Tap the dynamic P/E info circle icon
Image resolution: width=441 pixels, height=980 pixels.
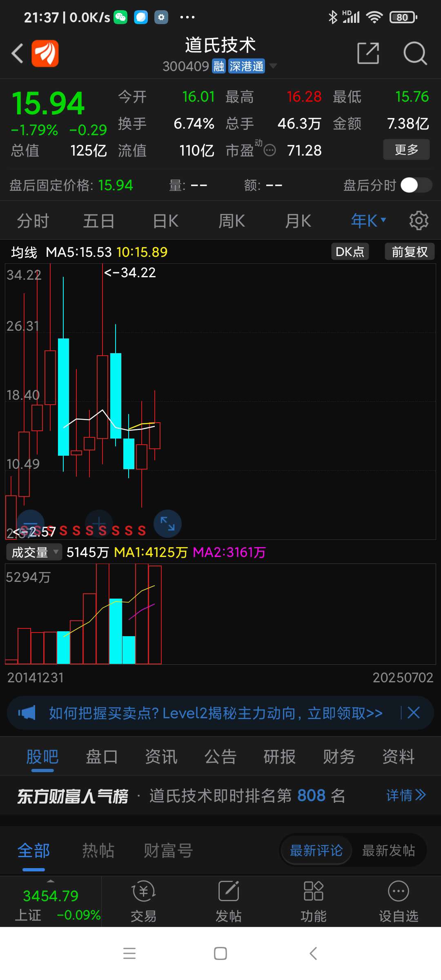pyautogui.click(x=269, y=151)
